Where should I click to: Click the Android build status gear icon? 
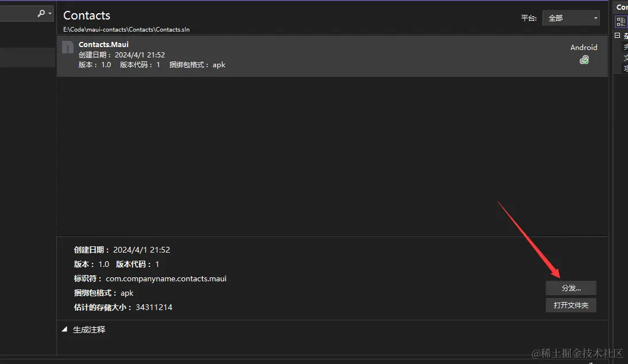pos(584,60)
